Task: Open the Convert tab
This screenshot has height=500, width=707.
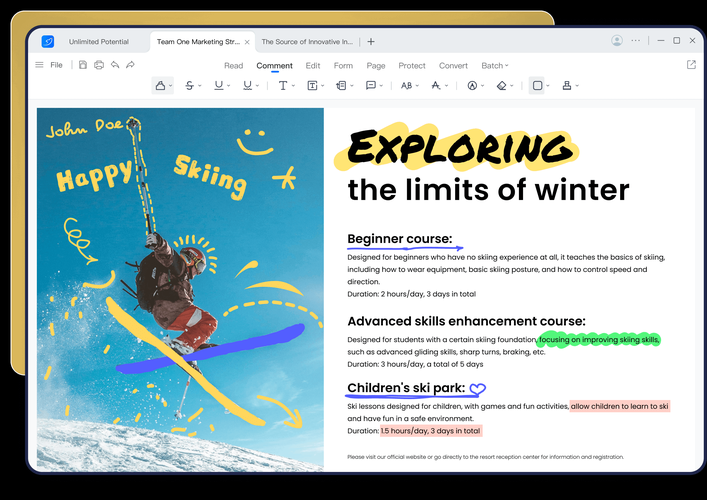Action: tap(453, 66)
